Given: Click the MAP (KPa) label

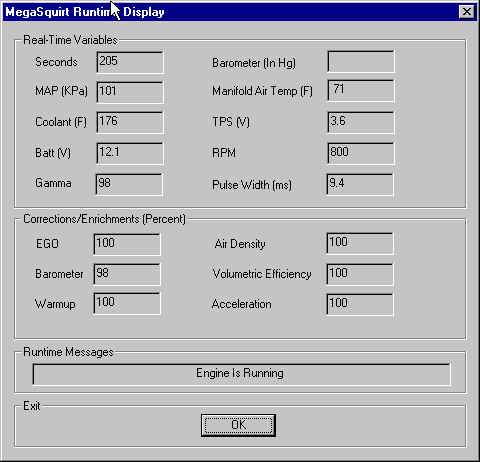Looking at the screenshot, I should pyautogui.click(x=61, y=91).
